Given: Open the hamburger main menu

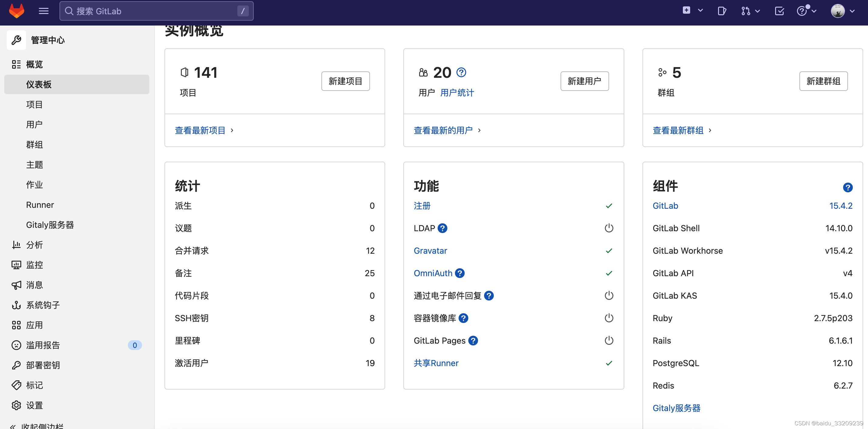Looking at the screenshot, I should coord(43,11).
